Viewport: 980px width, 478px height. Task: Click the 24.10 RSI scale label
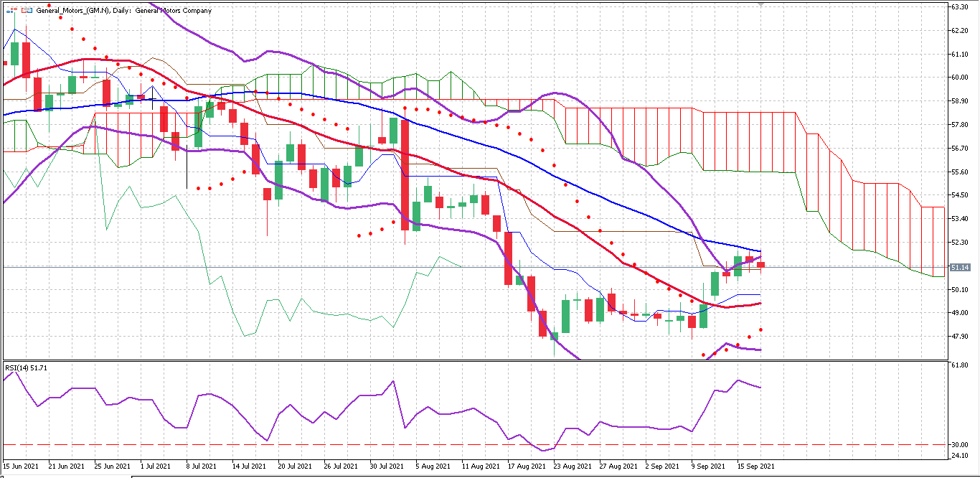[959, 455]
